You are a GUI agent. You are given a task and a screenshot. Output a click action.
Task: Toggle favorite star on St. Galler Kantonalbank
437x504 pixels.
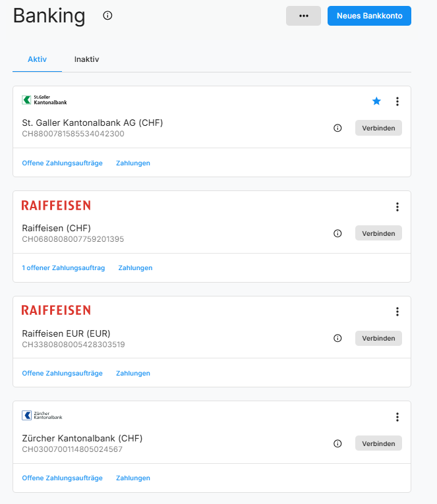(x=376, y=101)
